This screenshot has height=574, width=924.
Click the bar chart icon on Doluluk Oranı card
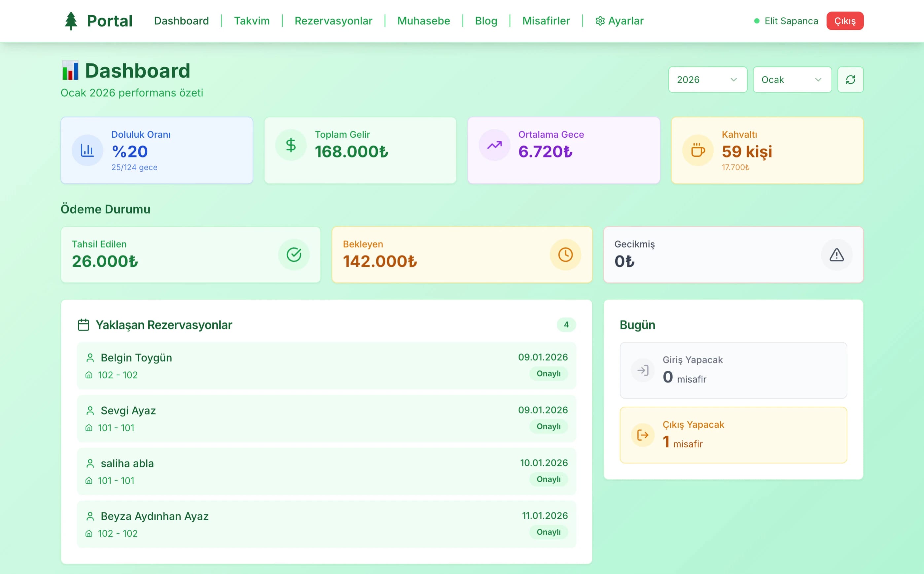(x=88, y=150)
